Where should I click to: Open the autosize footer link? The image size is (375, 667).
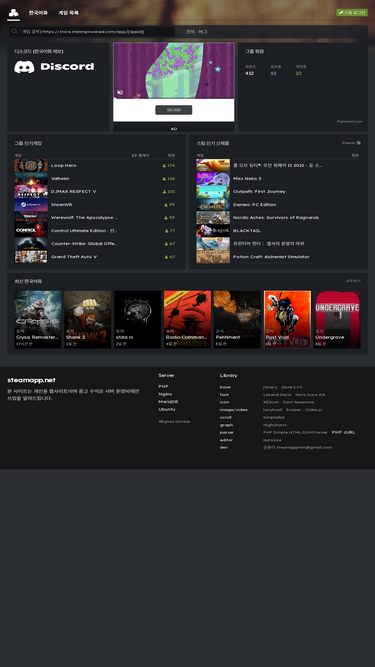point(273,440)
